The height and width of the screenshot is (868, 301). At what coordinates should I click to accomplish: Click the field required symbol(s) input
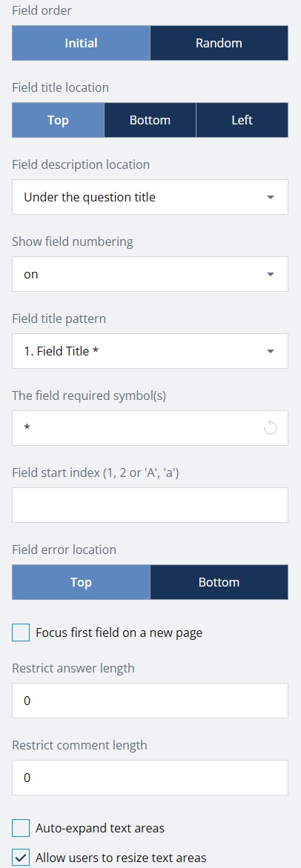[x=139, y=428]
